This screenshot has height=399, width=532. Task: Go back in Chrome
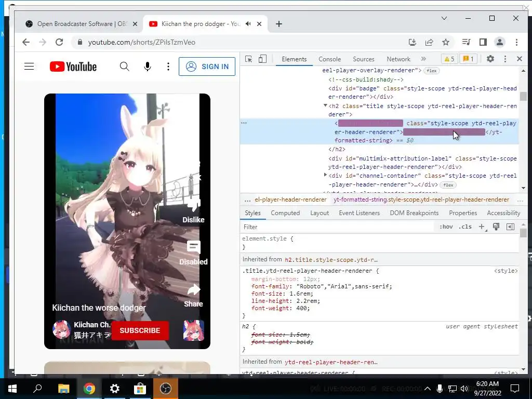26,42
